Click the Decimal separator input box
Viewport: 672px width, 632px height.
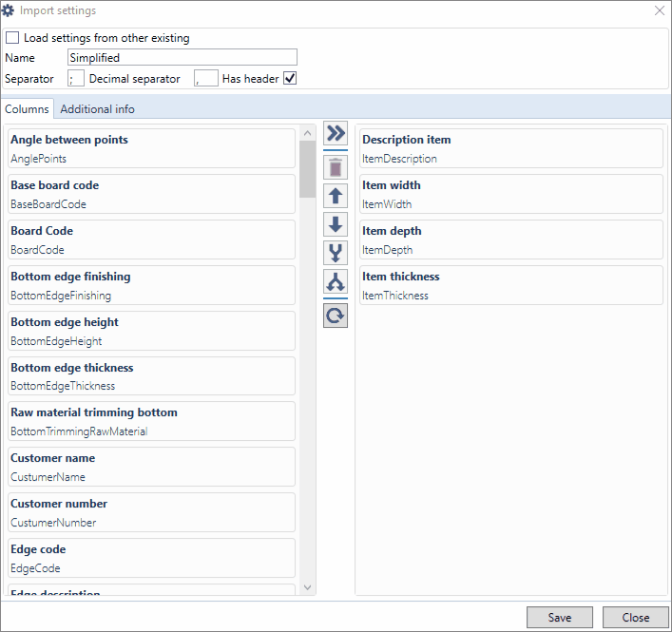(x=206, y=79)
